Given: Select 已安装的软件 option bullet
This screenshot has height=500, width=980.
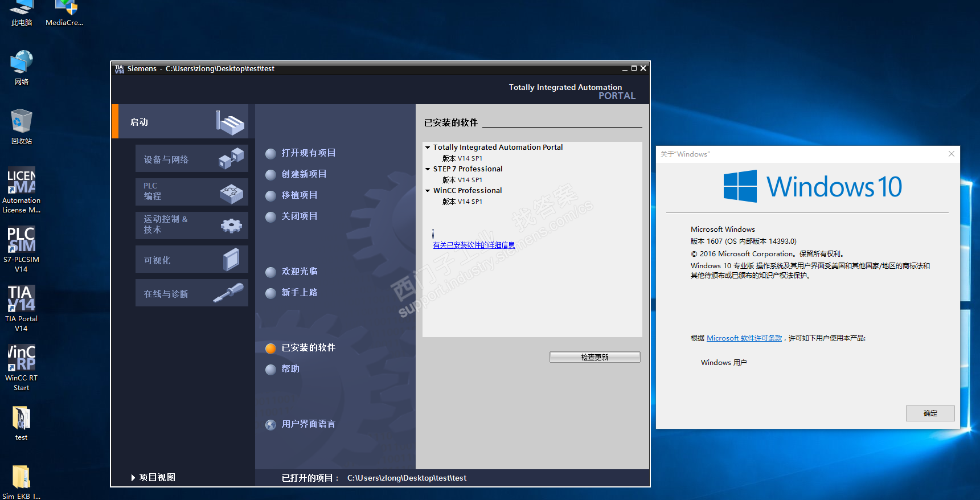Looking at the screenshot, I should coord(271,349).
